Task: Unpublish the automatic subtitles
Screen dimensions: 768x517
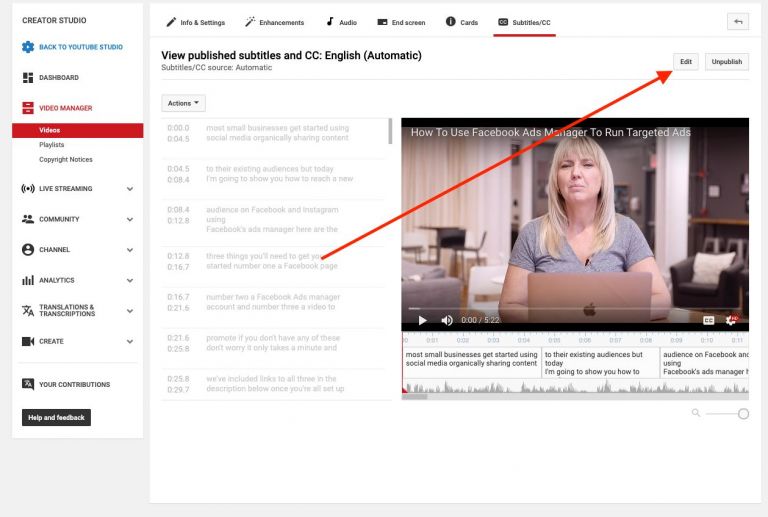Action: coord(726,61)
